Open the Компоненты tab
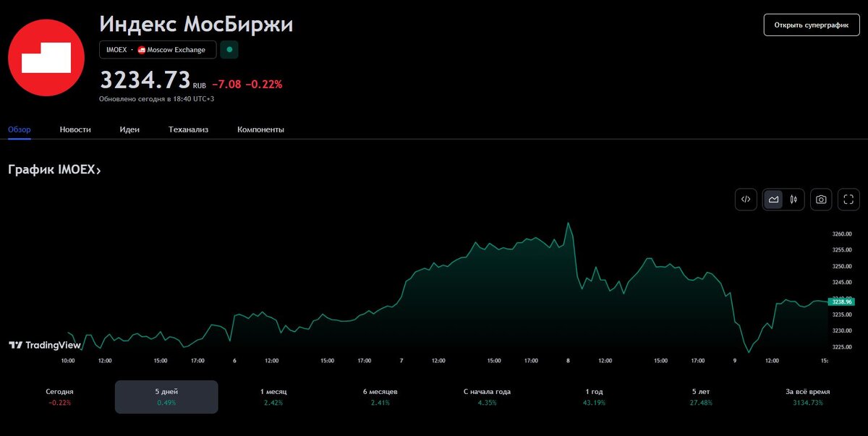868x436 pixels. [260, 129]
